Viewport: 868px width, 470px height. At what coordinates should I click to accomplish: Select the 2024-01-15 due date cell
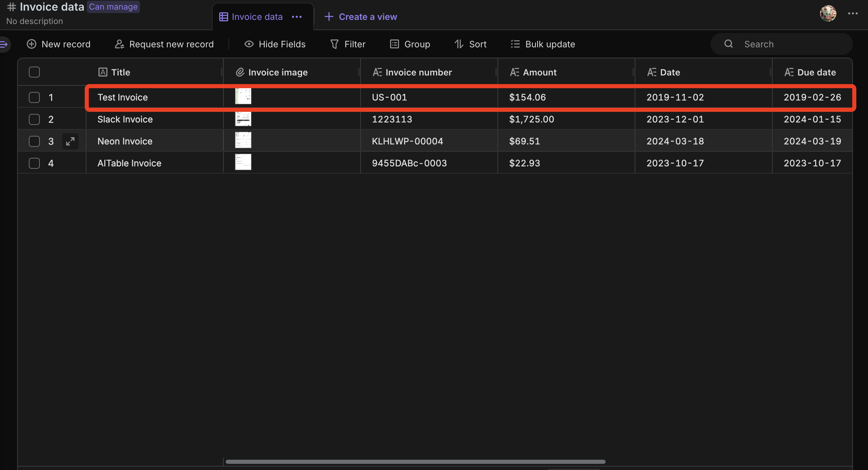812,119
